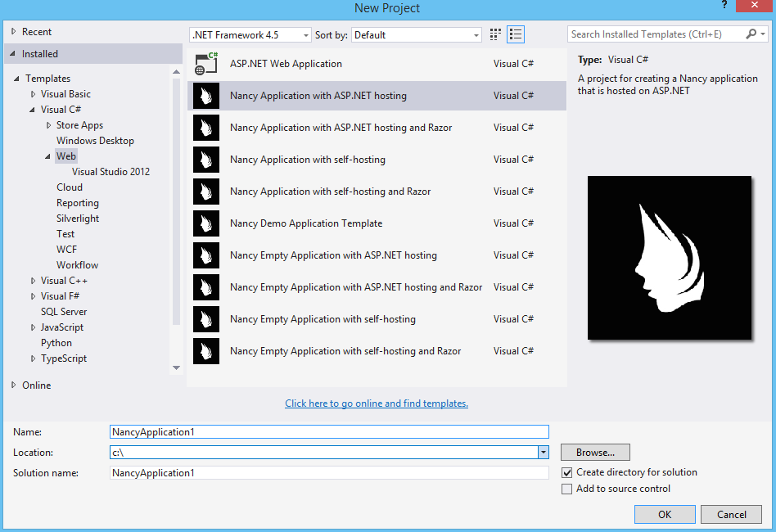The width and height of the screenshot is (776, 532).
Task: Select the Silverlight template category
Action: (x=78, y=219)
